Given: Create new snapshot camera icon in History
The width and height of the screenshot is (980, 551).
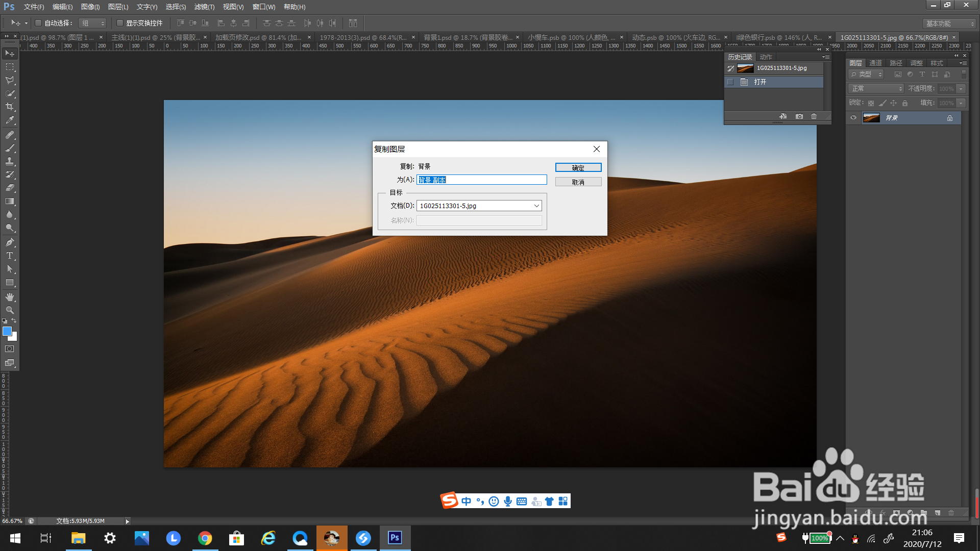Looking at the screenshot, I should 799,116.
